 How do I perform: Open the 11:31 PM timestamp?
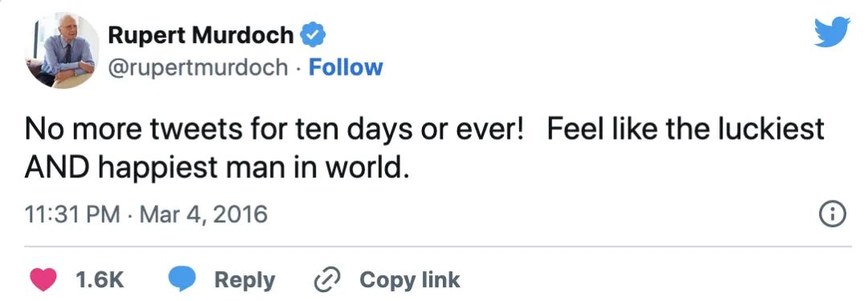pyautogui.click(x=72, y=214)
